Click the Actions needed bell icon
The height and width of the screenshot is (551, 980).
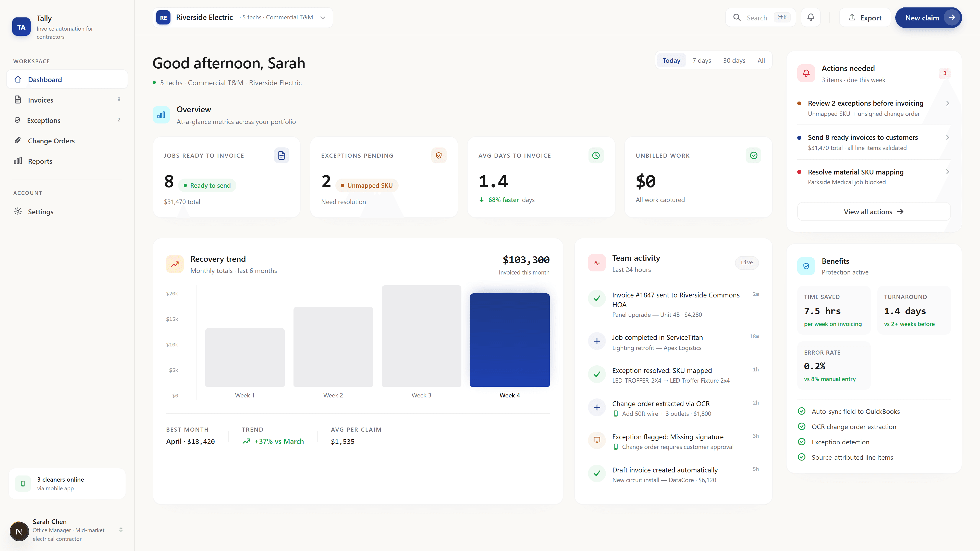[x=806, y=73]
